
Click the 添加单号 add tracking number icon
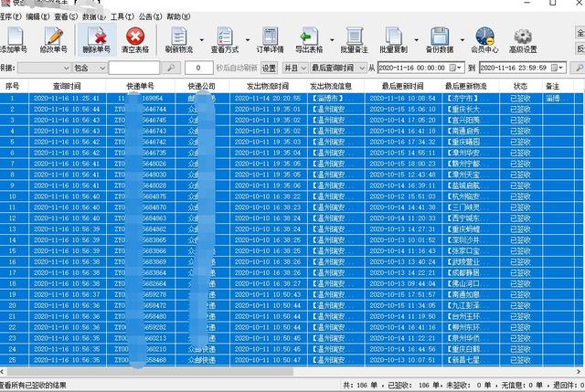click(14, 40)
